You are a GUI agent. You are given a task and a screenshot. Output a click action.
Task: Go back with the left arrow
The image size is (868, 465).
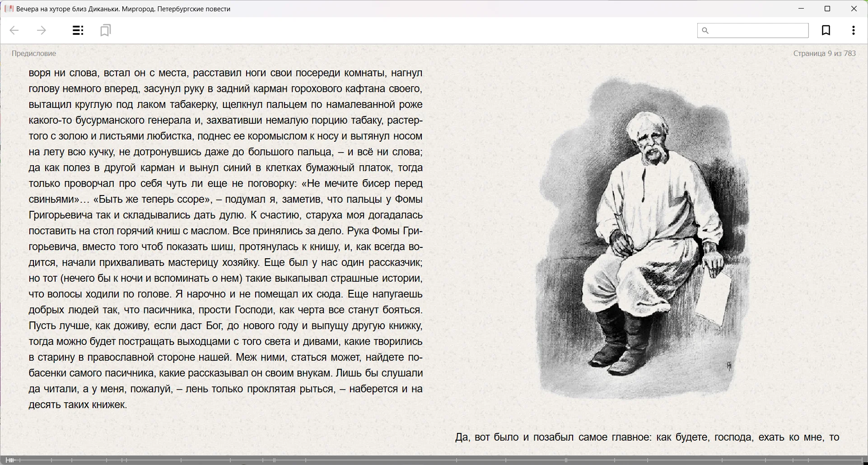click(14, 31)
